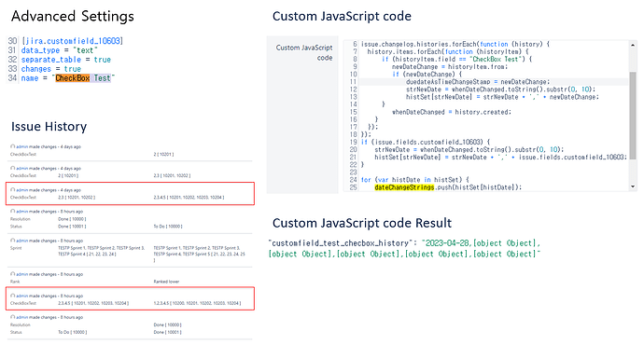
Task: Click the Custom JavaScript code field label
Action: [304, 52]
